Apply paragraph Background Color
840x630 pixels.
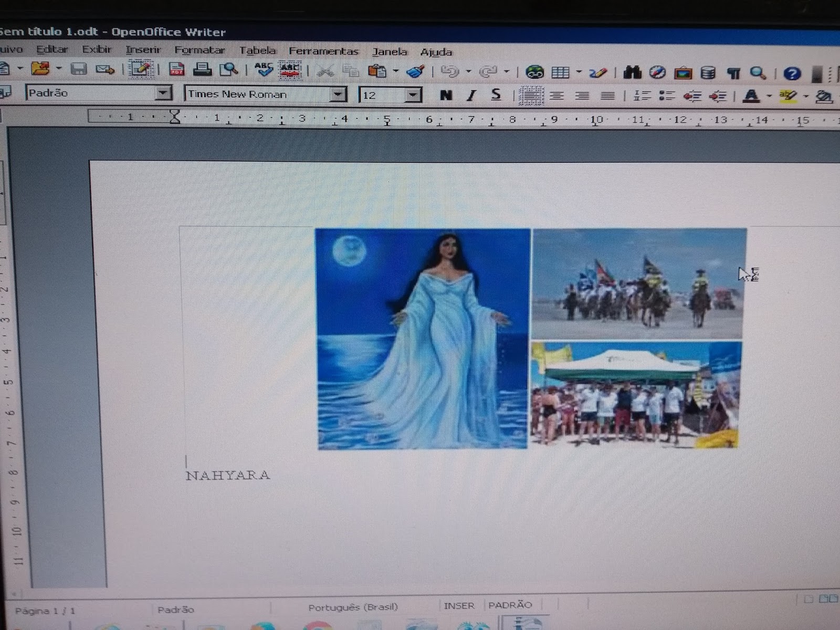(825, 97)
